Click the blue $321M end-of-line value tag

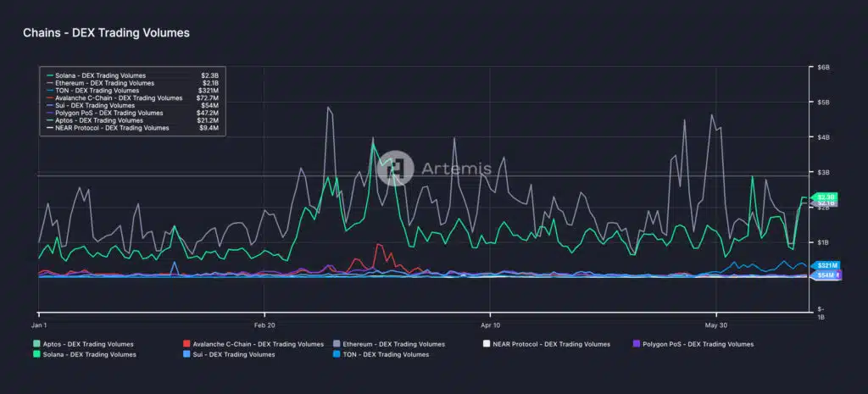coord(826,265)
